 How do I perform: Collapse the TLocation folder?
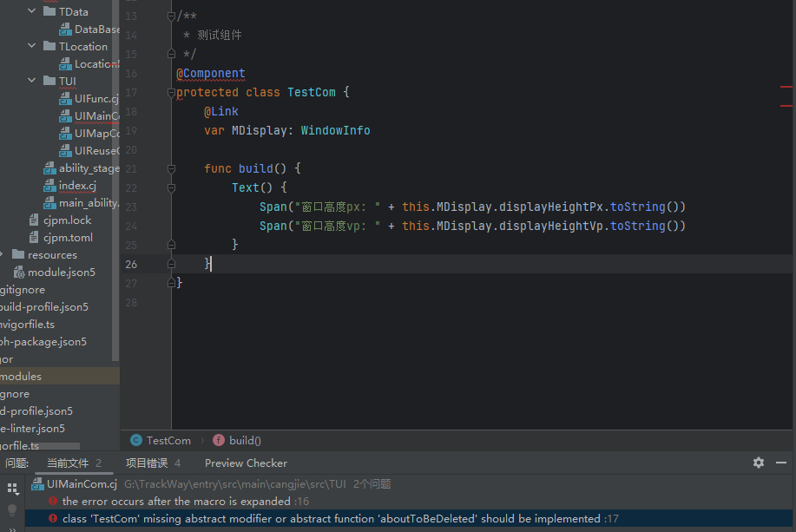(x=31, y=46)
